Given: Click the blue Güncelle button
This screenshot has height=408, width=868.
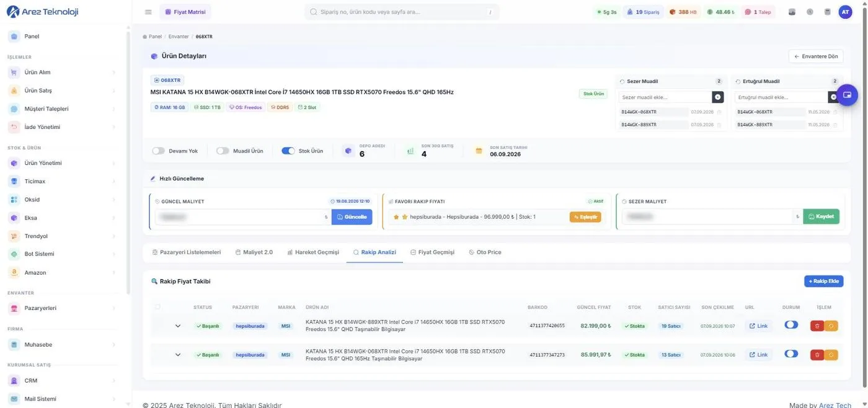Looking at the screenshot, I should pos(352,217).
